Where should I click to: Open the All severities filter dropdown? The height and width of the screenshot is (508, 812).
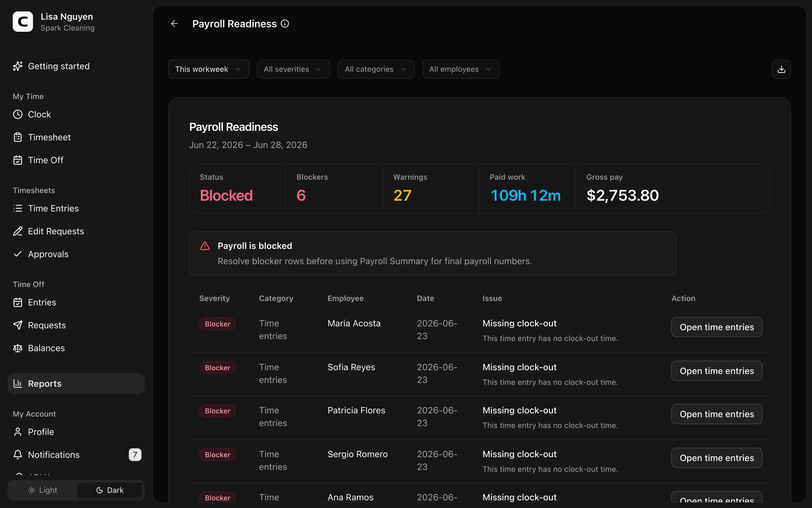[x=293, y=69]
